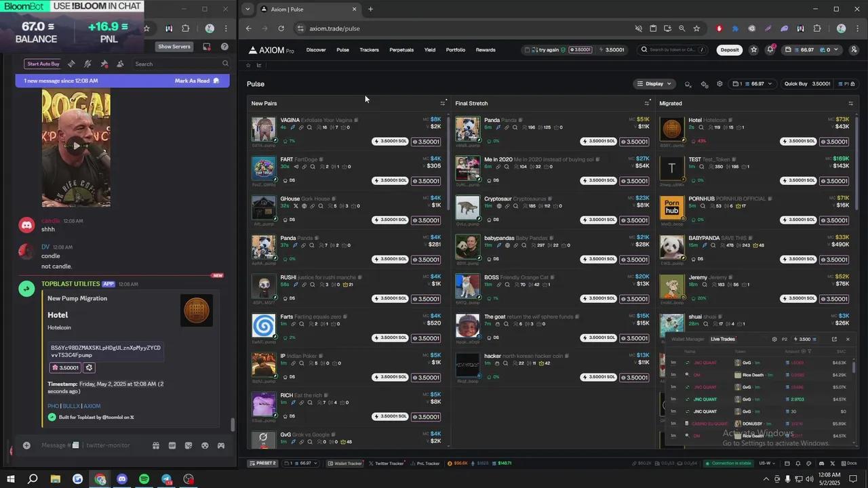The width and height of the screenshot is (868, 488).
Task: Focus the Axiom token search field
Action: point(673,49)
